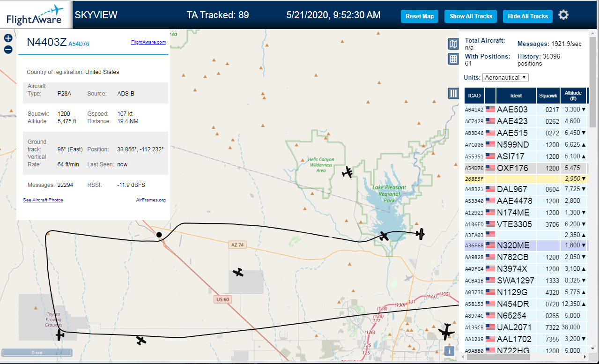Select aircraft icon at east end of track
This screenshot has height=364, width=599.
pos(420,233)
